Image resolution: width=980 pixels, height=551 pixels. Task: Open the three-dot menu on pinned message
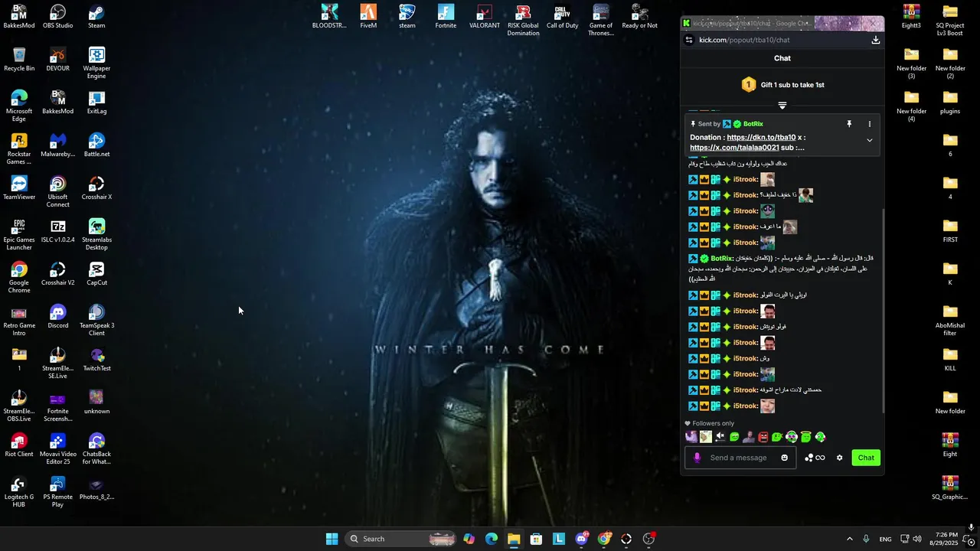point(869,124)
